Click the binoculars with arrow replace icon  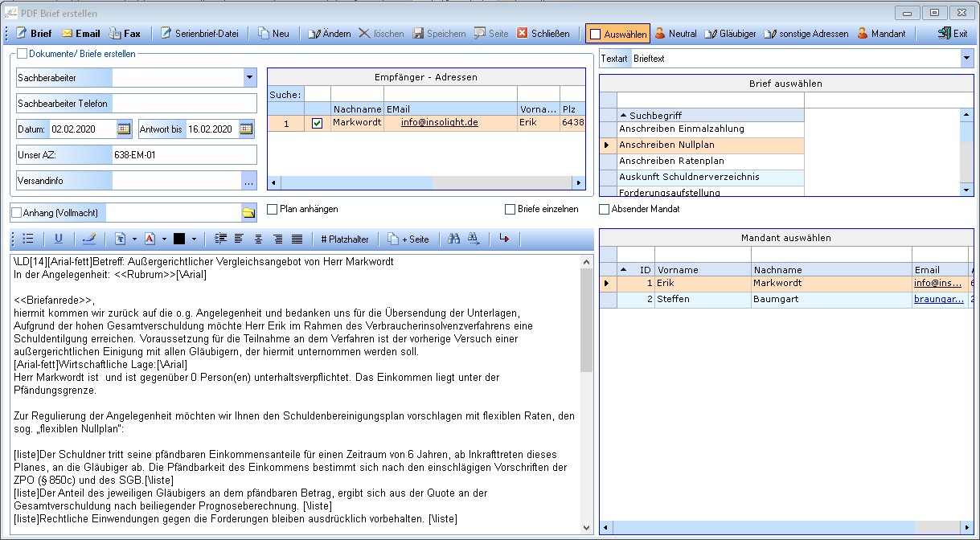(474, 239)
